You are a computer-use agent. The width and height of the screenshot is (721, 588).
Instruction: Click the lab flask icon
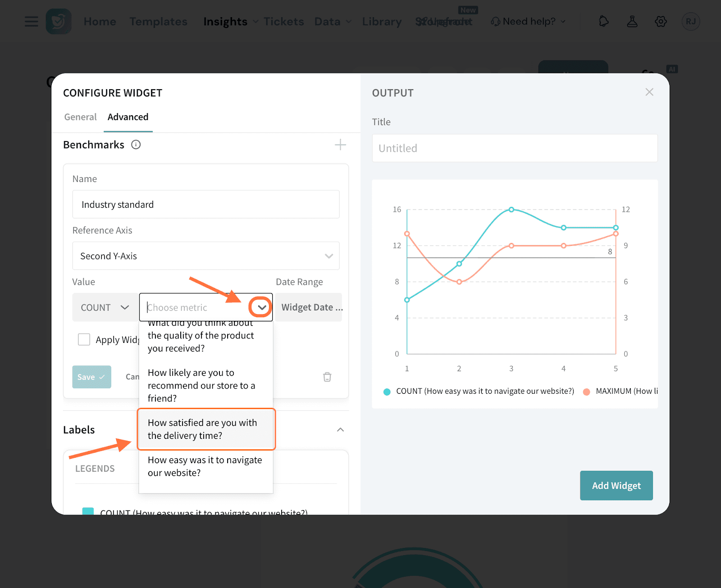[x=632, y=22]
